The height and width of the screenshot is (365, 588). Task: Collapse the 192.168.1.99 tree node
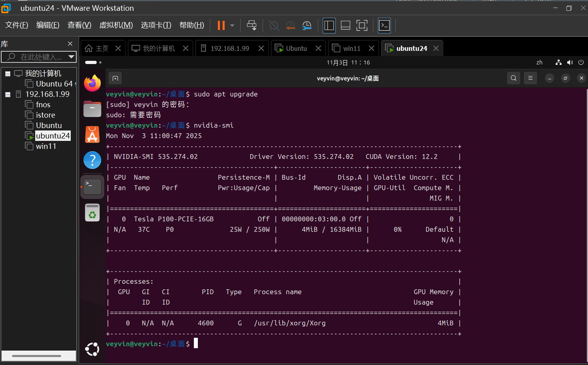[8, 94]
